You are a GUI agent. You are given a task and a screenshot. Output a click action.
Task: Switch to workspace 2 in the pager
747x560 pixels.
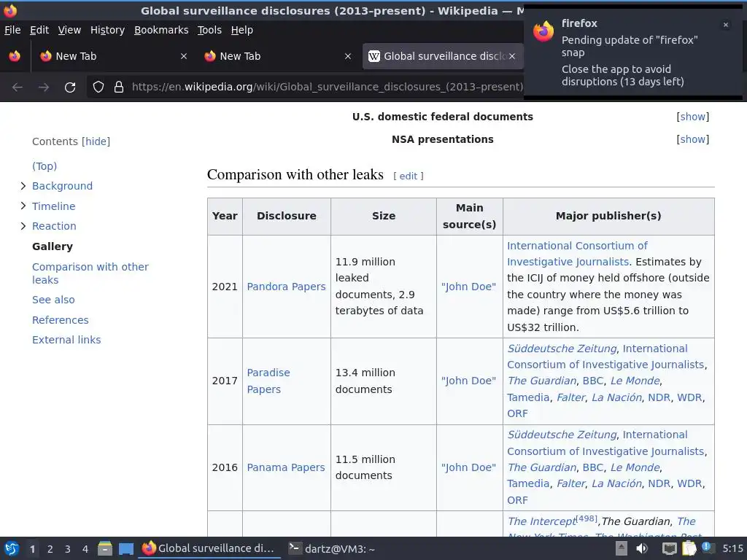pos(50,549)
